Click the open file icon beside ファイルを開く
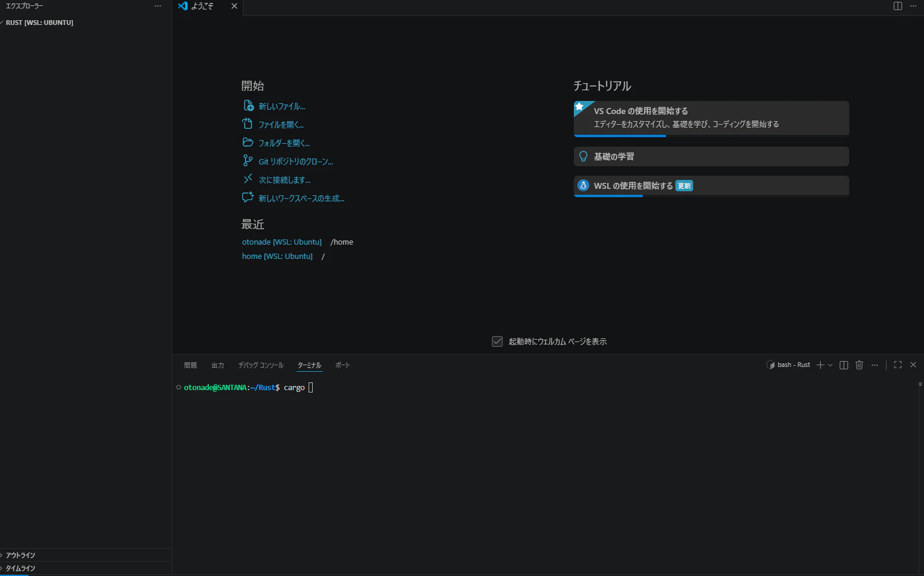 click(x=247, y=124)
